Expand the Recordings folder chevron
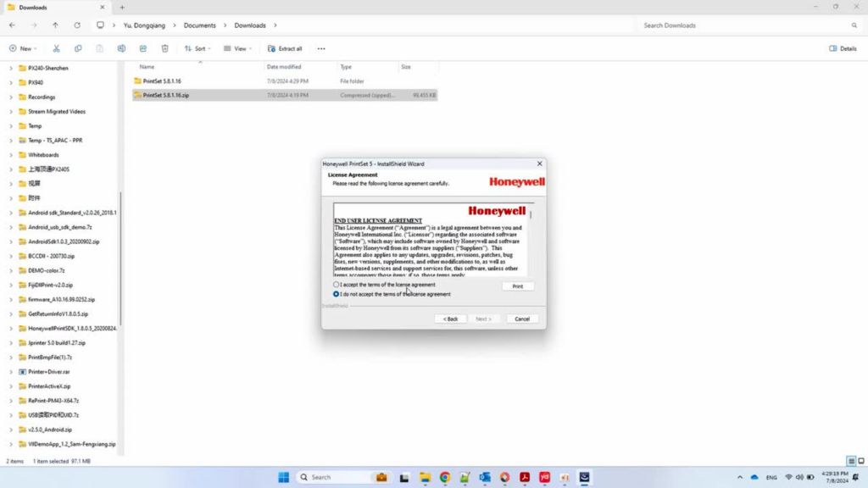This screenshot has height=488, width=868. pyautogui.click(x=11, y=97)
